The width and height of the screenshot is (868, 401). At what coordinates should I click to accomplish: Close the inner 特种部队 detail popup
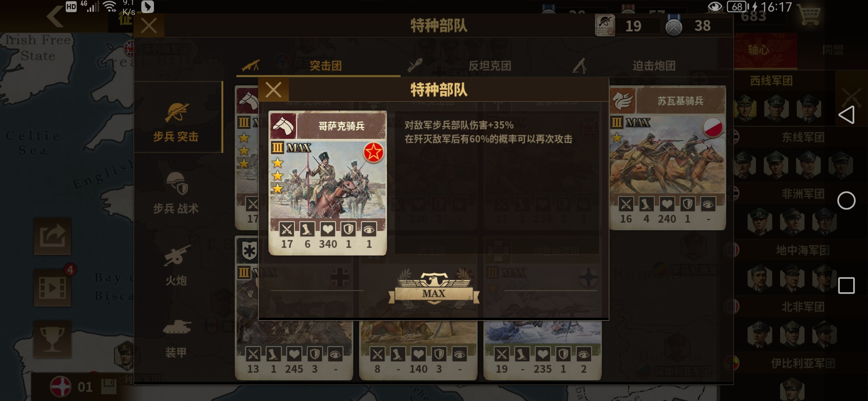click(x=273, y=90)
